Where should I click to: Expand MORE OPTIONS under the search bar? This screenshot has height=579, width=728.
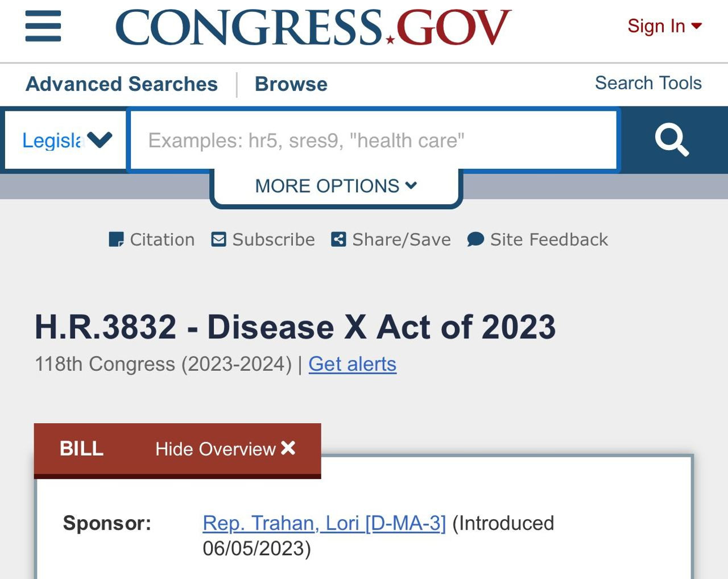(336, 186)
